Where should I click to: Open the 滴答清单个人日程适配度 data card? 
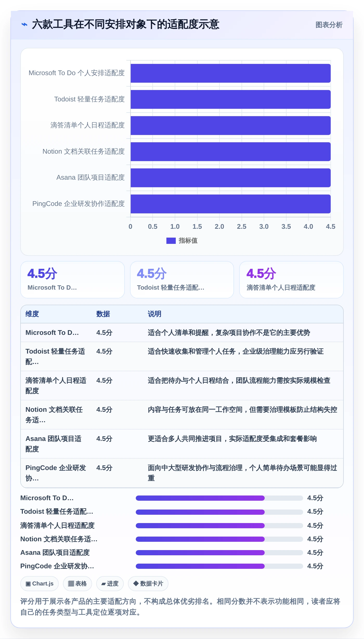(291, 280)
